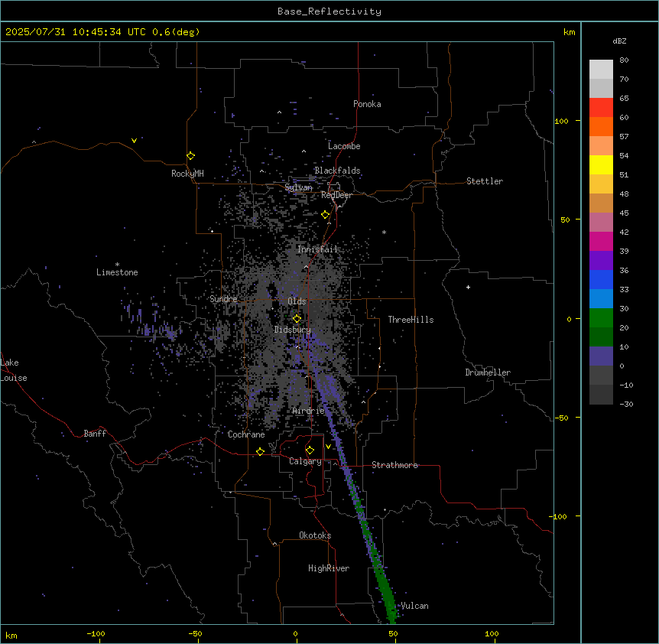Viewport: 659px width, 644px height.
Task: Click the Stettler city label
Action: click(x=485, y=181)
